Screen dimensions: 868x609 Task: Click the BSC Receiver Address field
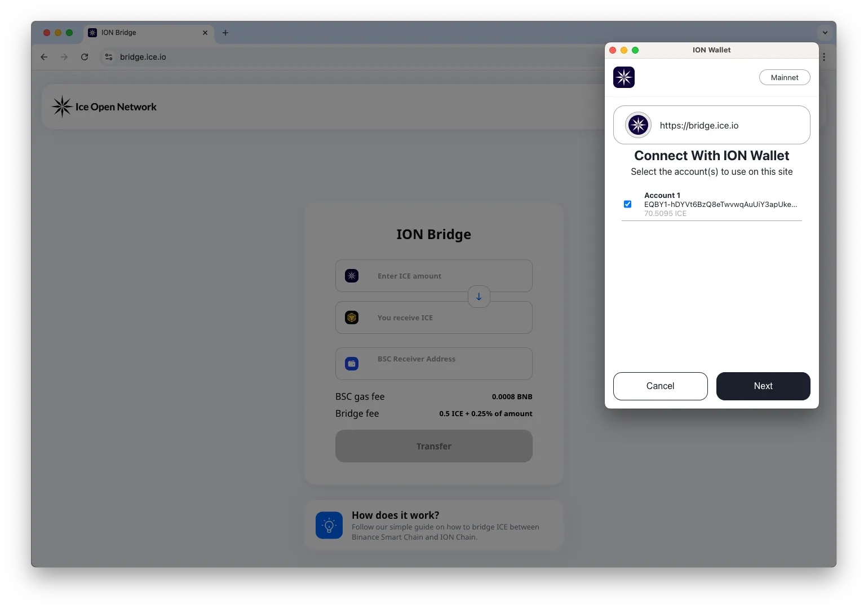click(x=434, y=364)
